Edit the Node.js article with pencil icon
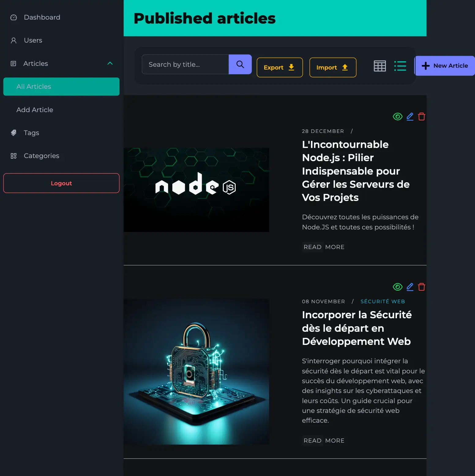The height and width of the screenshot is (476, 475). (x=410, y=116)
